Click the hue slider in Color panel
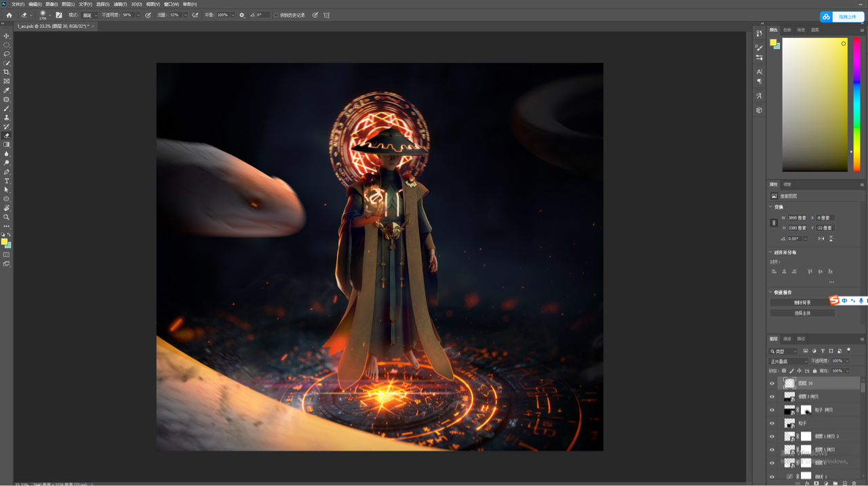 coord(857,104)
